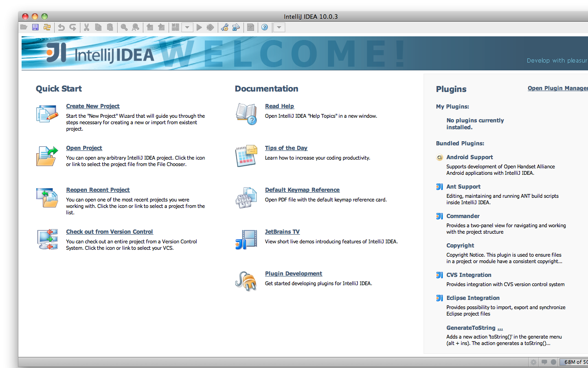
Task: Click the Tips of the Day calendar icon
Action: click(246, 156)
